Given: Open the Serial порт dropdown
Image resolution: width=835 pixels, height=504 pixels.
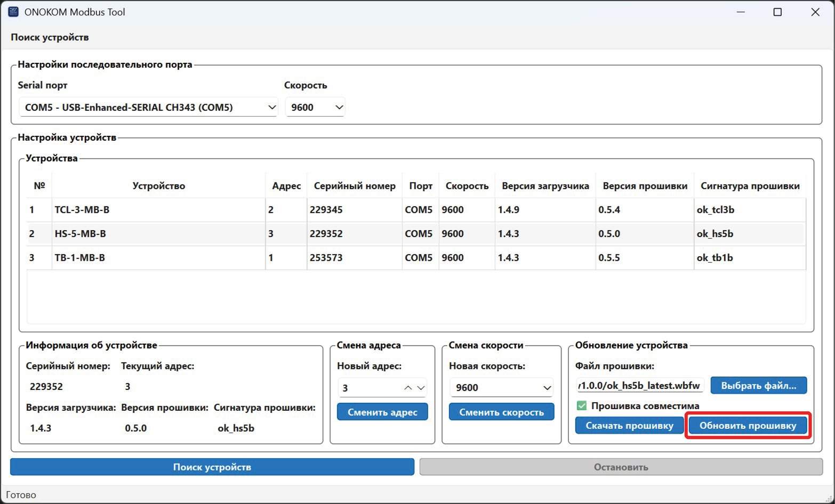Looking at the screenshot, I should [148, 107].
